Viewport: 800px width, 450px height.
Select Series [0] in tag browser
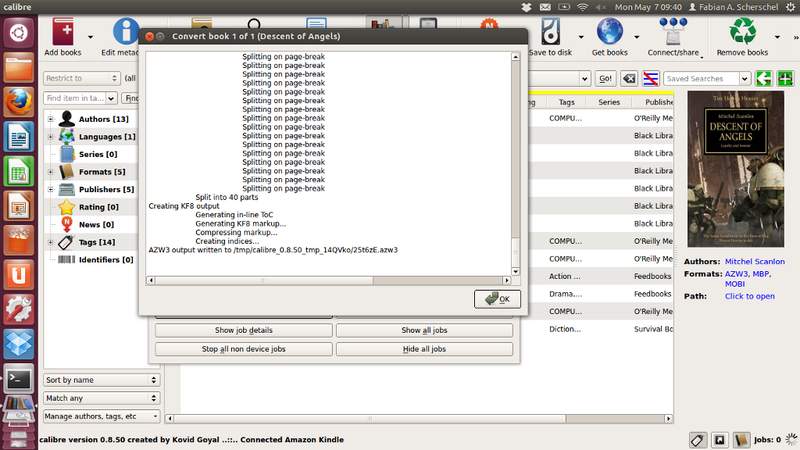[97, 154]
